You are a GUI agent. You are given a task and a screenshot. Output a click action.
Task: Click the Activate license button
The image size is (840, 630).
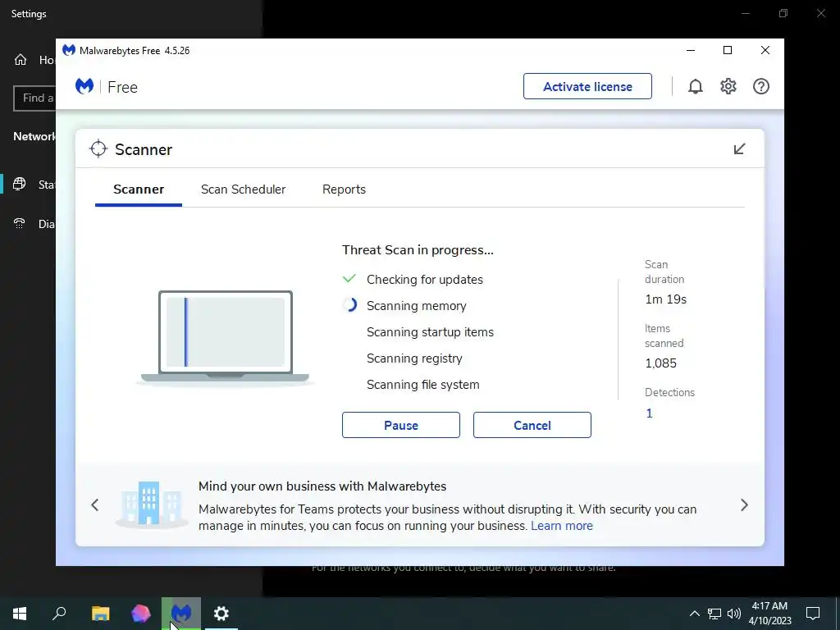(x=587, y=86)
